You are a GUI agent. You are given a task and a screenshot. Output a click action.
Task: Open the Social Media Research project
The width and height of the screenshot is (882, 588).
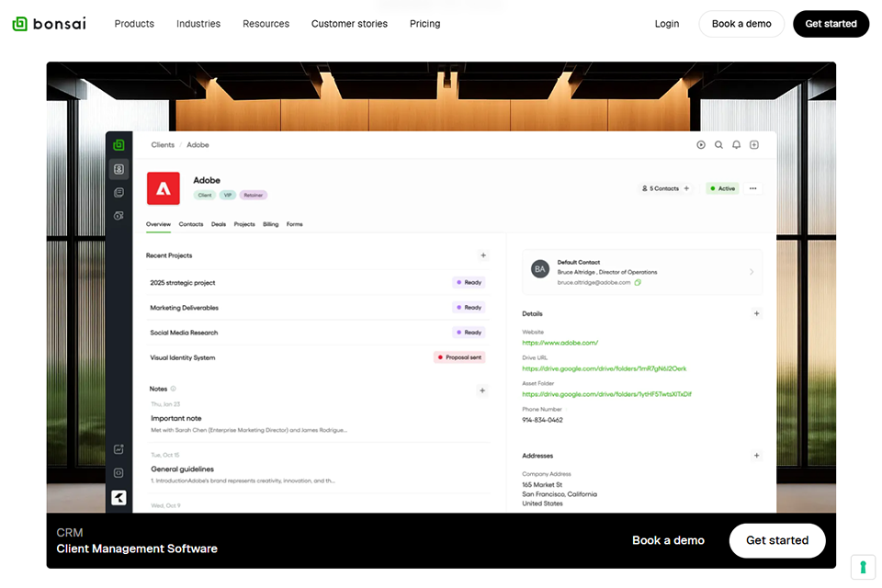317,333
